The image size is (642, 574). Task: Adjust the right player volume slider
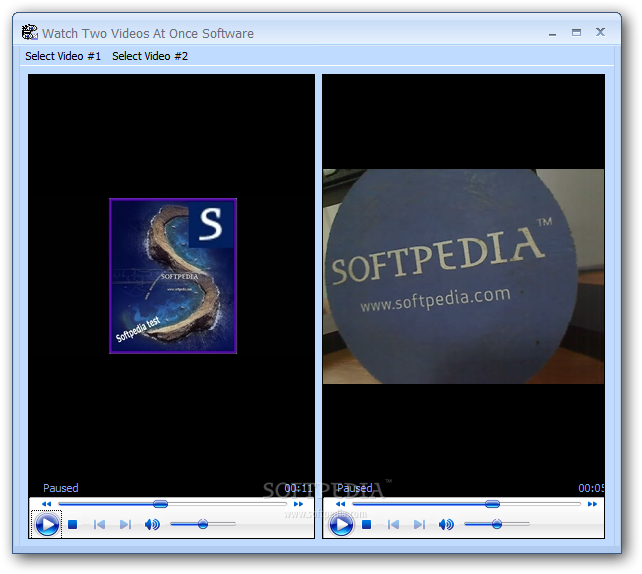pyautogui.click(x=497, y=524)
